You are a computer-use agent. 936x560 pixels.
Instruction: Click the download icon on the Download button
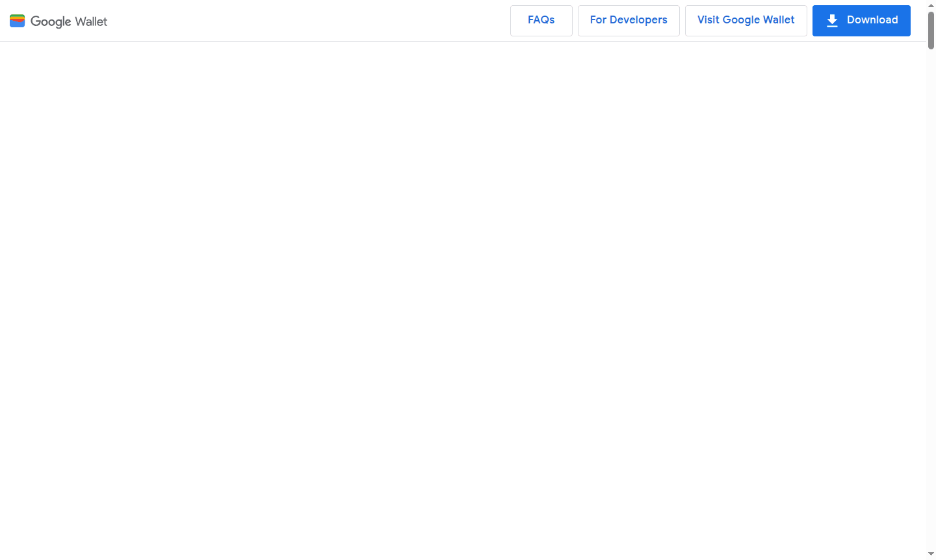[x=831, y=20]
